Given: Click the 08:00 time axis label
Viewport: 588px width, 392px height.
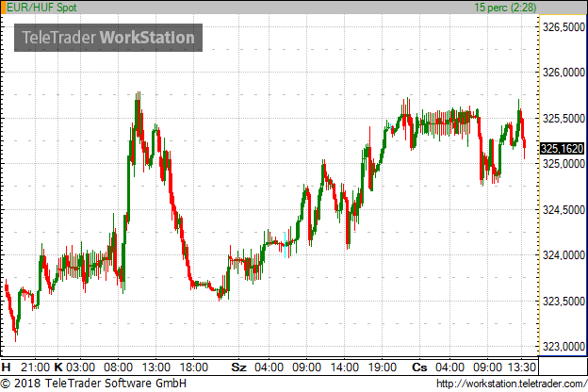Looking at the screenshot, I should point(118,367).
